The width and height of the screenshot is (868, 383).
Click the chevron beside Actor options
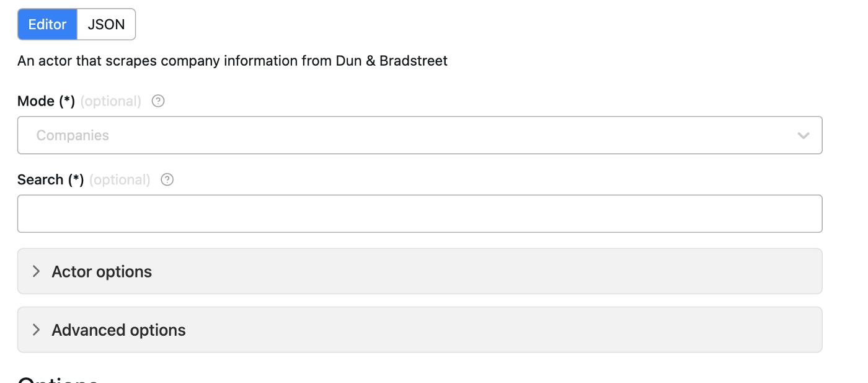click(x=36, y=271)
